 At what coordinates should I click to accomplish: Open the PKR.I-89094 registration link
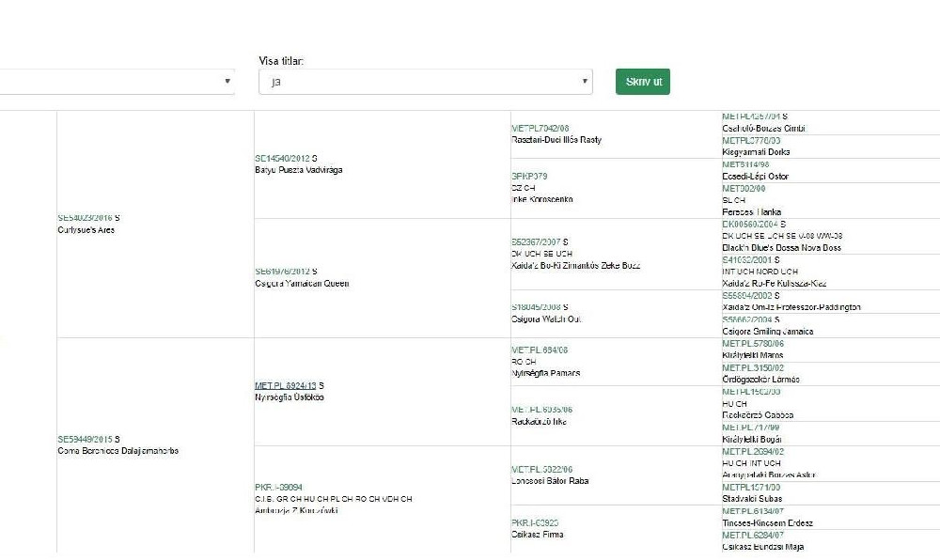(x=279, y=488)
